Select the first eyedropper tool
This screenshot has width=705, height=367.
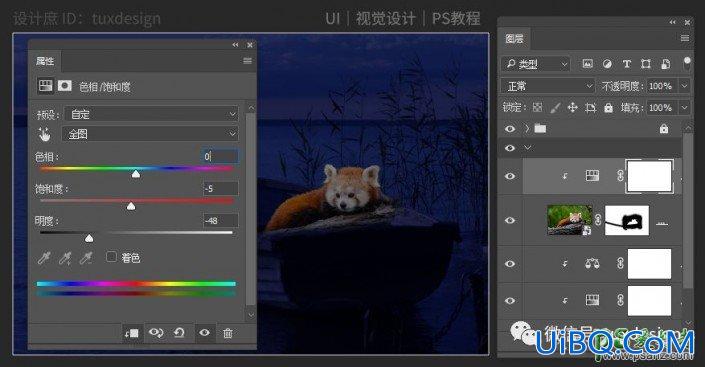point(44,258)
